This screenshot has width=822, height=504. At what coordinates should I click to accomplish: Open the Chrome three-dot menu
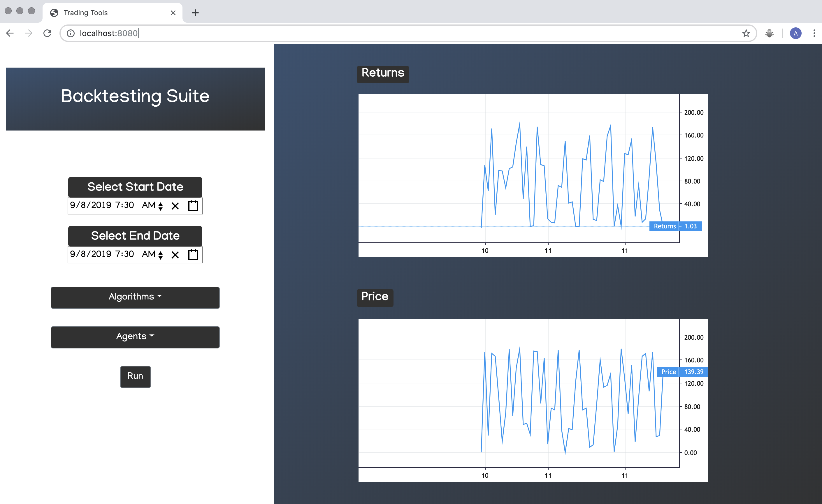pyautogui.click(x=814, y=33)
